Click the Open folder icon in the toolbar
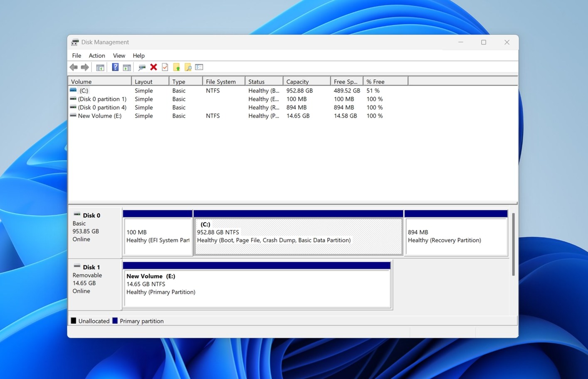This screenshot has height=379, width=588. tap(176, 67)
